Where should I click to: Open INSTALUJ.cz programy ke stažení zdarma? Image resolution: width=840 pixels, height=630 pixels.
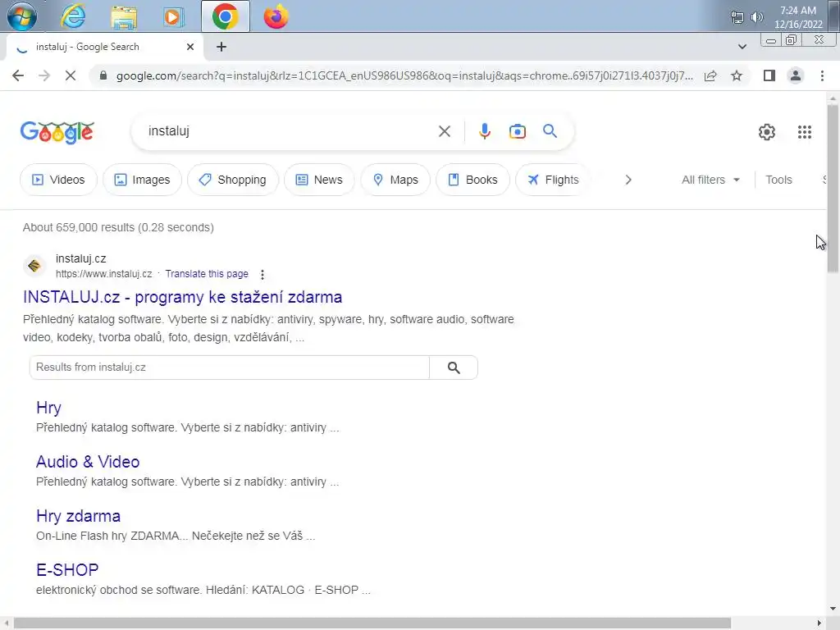pos(183,297)
